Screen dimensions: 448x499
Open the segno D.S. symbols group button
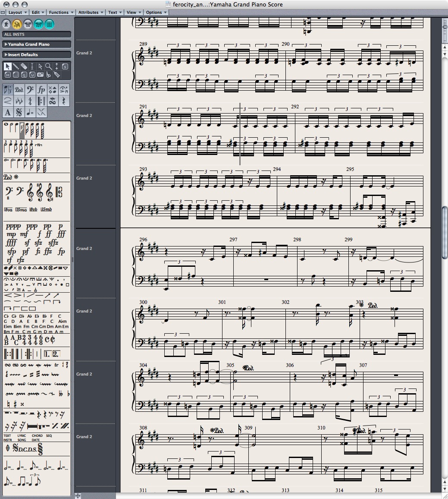(19, 112)
